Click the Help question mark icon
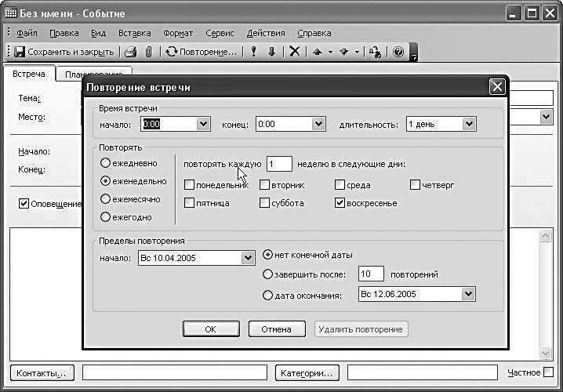The height and width of the screenshot is (392, 563). (398, 52)
